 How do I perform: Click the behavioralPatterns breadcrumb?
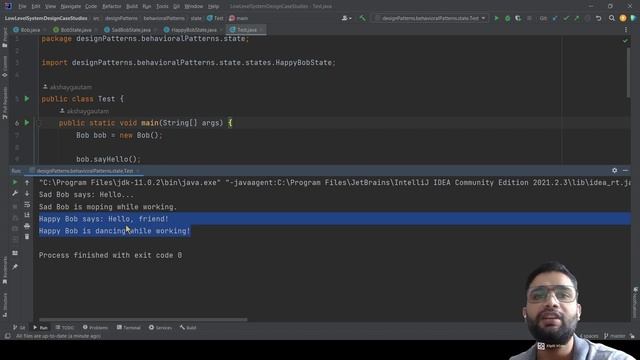click(164, 18)
